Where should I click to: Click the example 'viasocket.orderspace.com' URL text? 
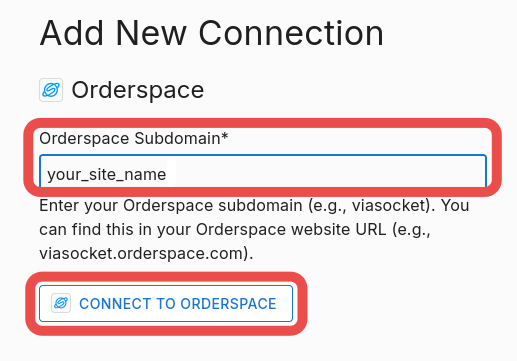click(146, 254)
